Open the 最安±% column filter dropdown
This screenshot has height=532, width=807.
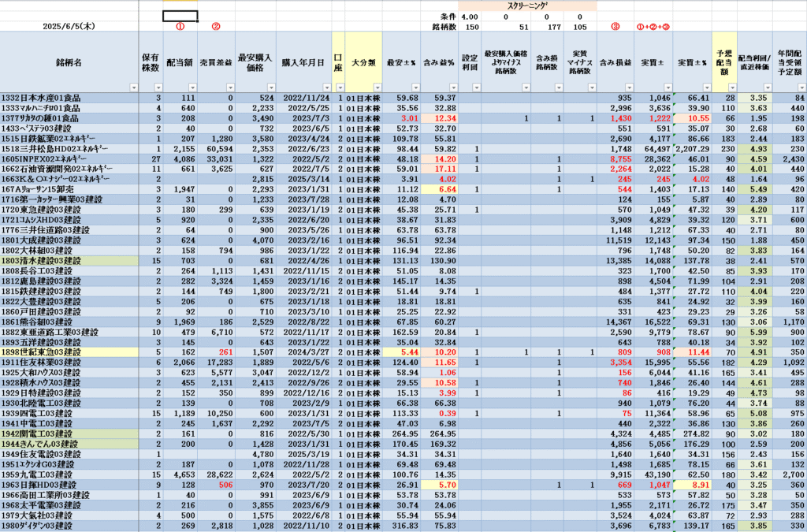416,87
